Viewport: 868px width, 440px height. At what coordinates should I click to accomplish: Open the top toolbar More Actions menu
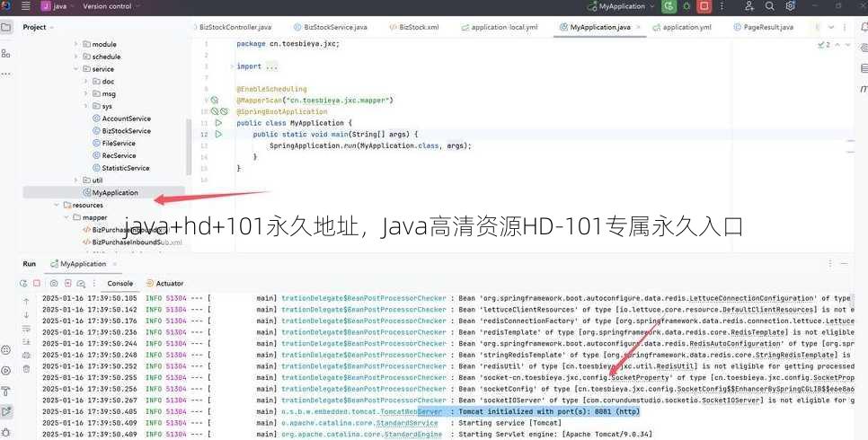coord(722,6)
